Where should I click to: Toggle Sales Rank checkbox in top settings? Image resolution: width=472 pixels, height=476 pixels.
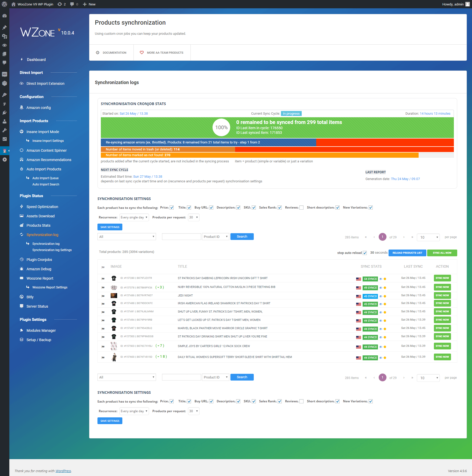point(280,208)
